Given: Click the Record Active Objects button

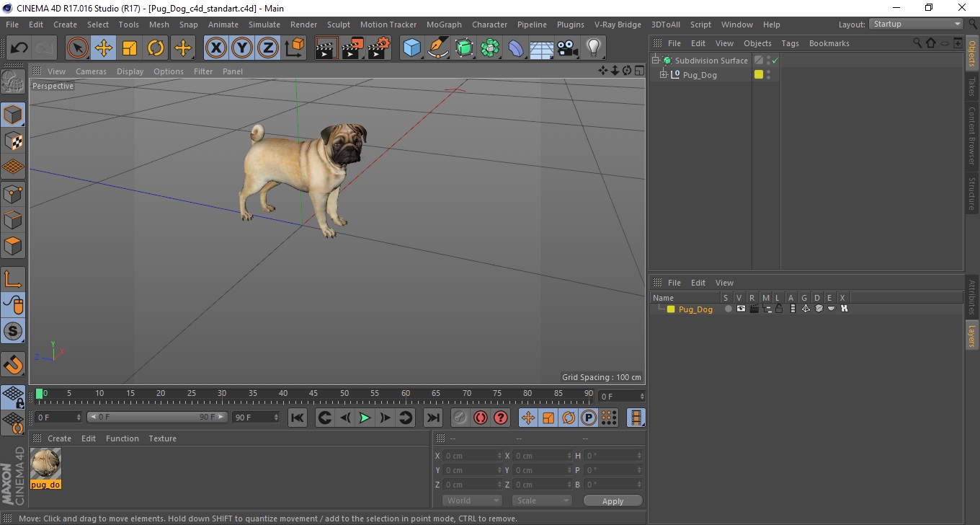Looking at the screenshot, I should point(460,418).
